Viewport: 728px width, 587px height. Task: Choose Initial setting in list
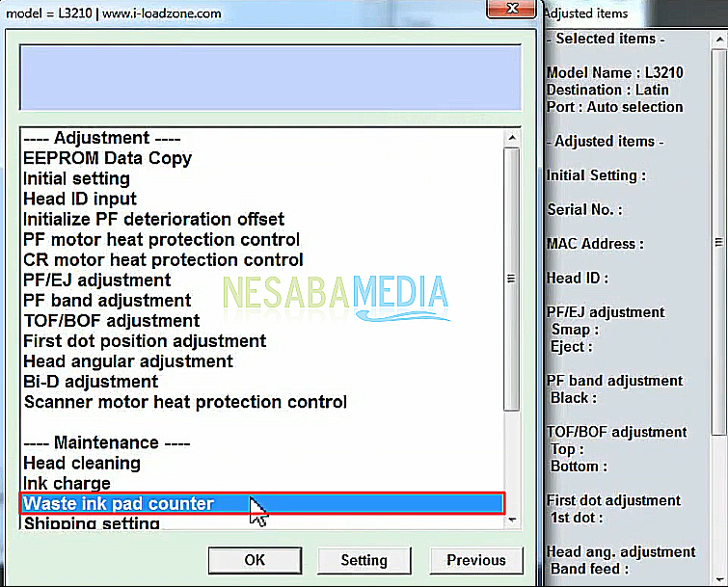click(x=76, y=178)
